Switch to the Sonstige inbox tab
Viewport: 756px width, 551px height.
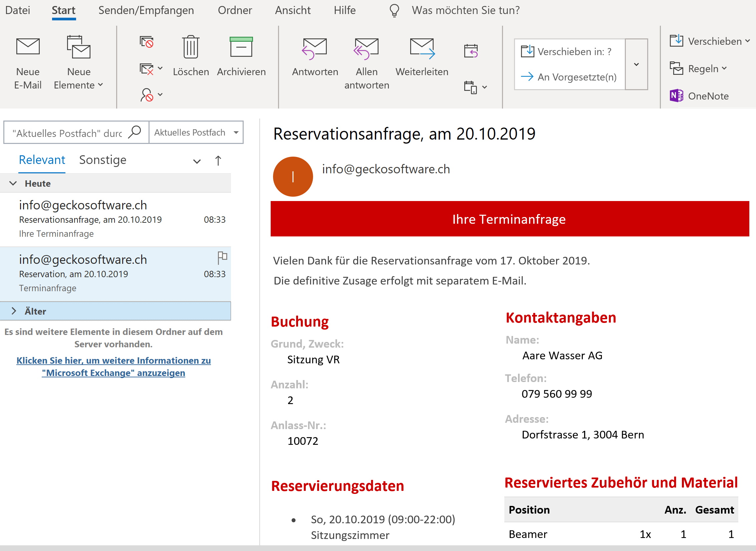pyautogui.click(x=103, y=160)
